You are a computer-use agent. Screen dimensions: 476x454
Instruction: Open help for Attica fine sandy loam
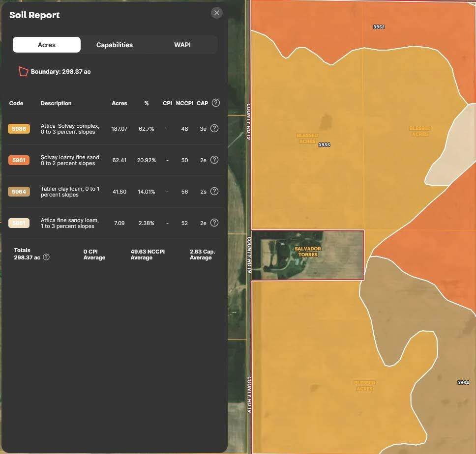[x=214, y=223]
